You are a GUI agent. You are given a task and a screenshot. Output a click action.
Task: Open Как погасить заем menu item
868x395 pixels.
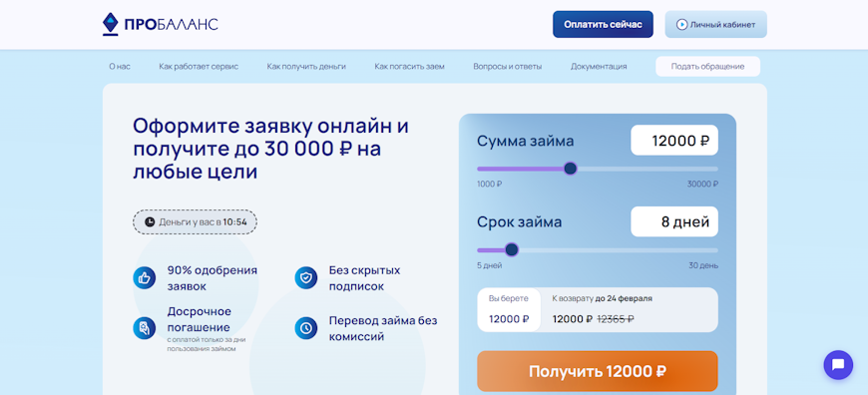click(410, 67)
